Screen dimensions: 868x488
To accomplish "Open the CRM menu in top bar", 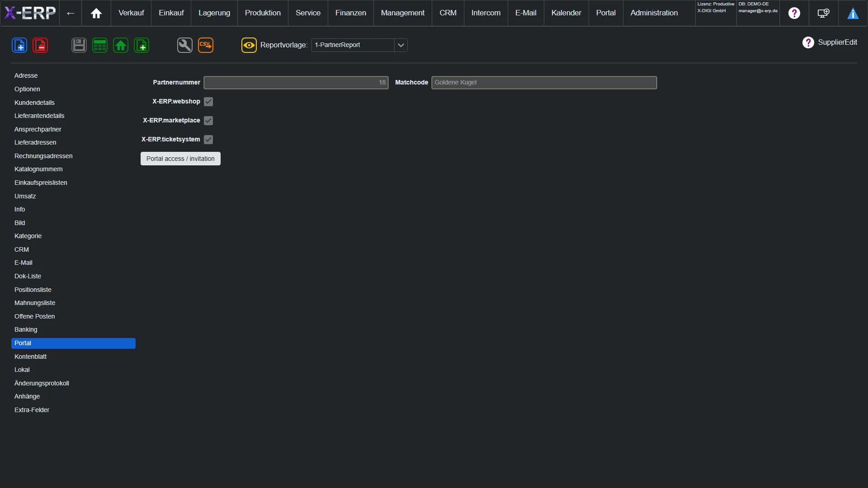I will 448,13.
